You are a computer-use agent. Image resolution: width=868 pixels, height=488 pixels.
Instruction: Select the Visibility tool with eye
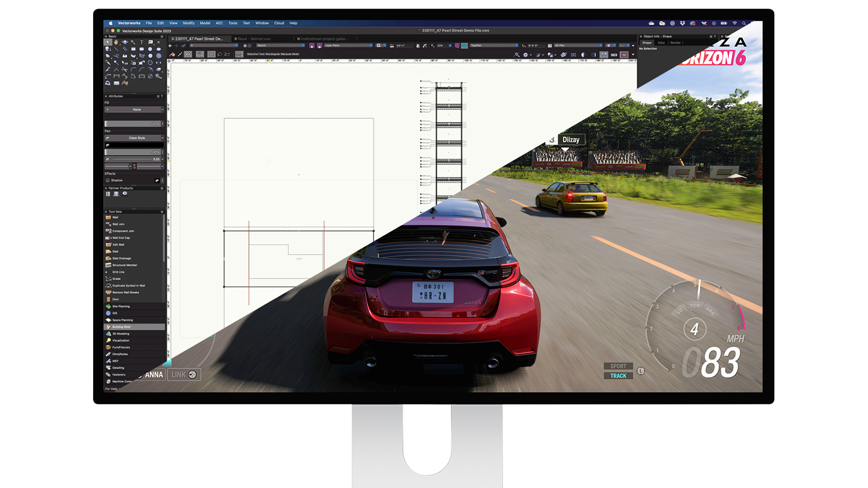[125, 62]
